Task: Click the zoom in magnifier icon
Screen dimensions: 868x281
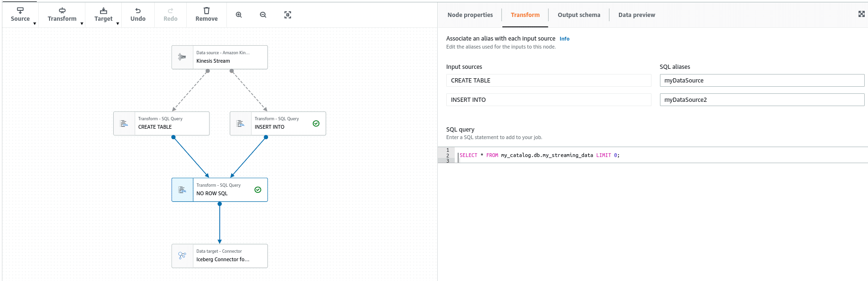Action: point(239,15)
